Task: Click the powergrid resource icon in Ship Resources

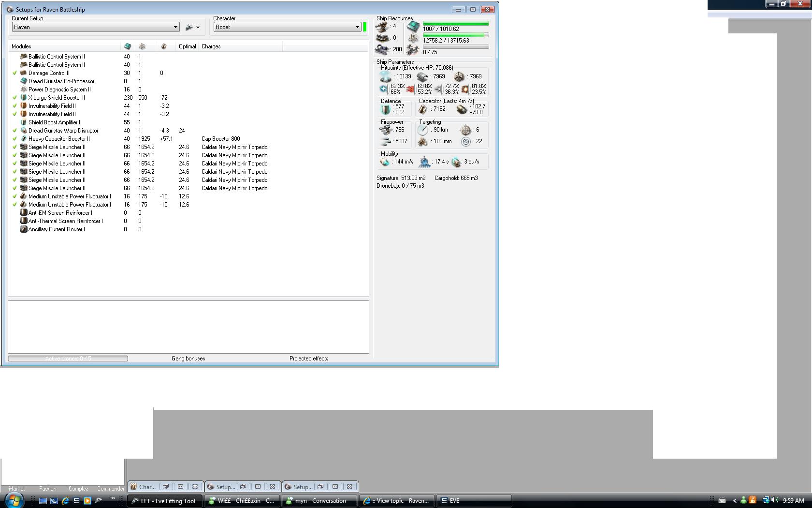Action: [413, 38]
